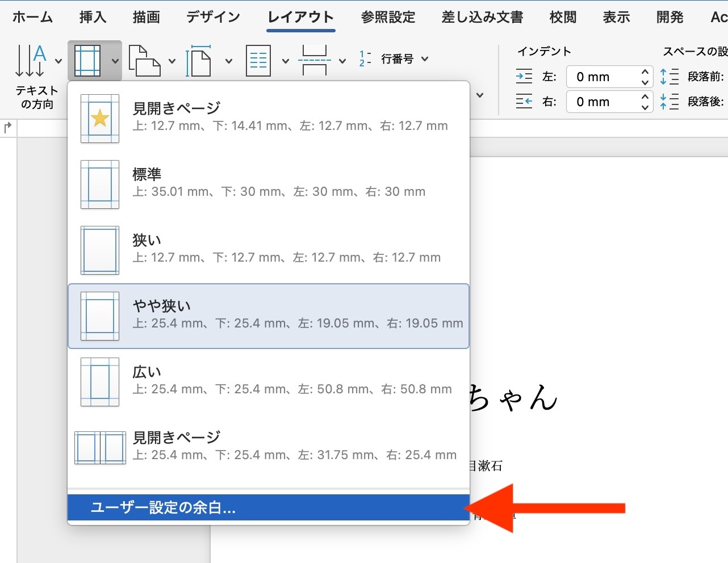Click the left indent (左) value field
Viewport: 728px width, 563px height.
(x=603, y=77)
